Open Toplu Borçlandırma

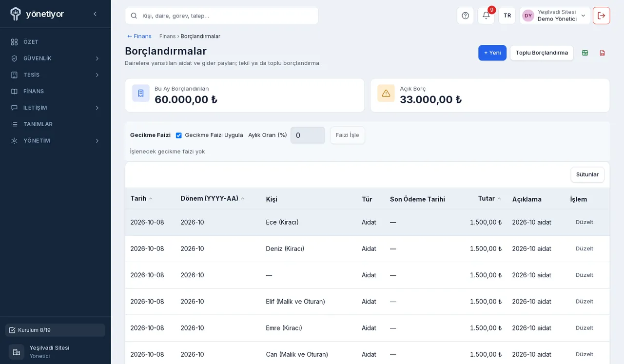(x=542, y=53)
